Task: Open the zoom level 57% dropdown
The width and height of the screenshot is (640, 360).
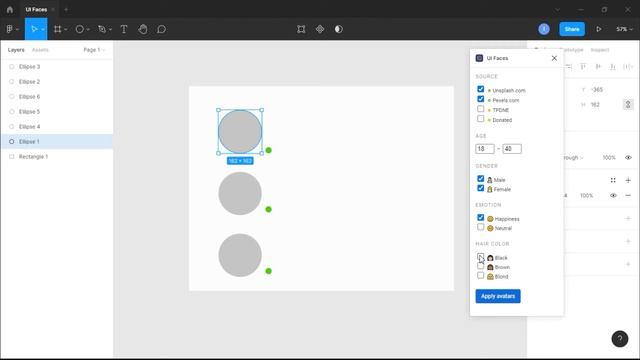Action: 624,29
